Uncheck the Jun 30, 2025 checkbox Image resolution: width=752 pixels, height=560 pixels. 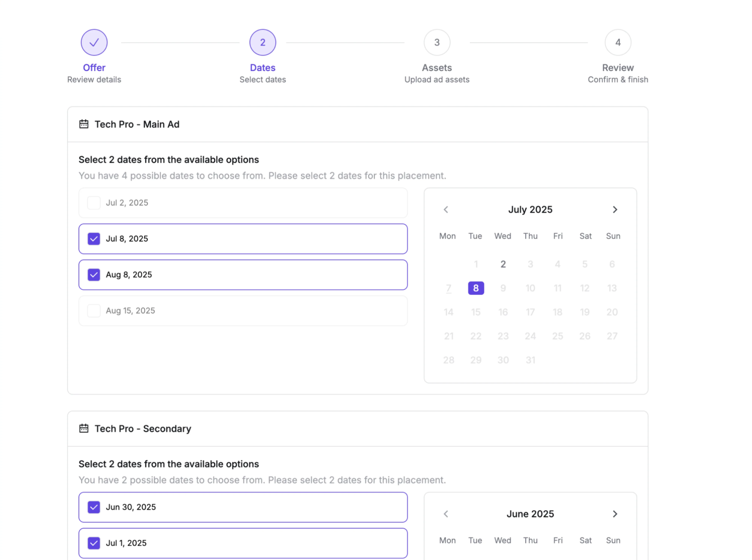point(94,507)
